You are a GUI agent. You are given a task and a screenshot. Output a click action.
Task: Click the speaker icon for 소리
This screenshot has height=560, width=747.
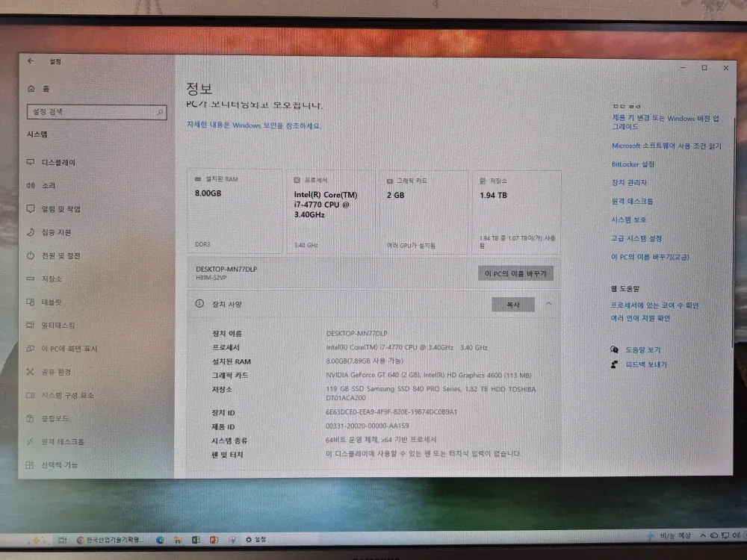pos(31,185)
